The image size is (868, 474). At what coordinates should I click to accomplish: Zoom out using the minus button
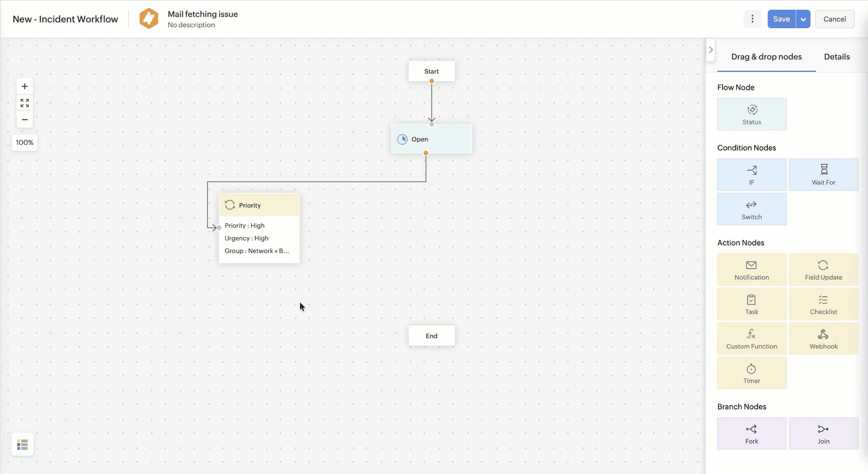(25, 120)
